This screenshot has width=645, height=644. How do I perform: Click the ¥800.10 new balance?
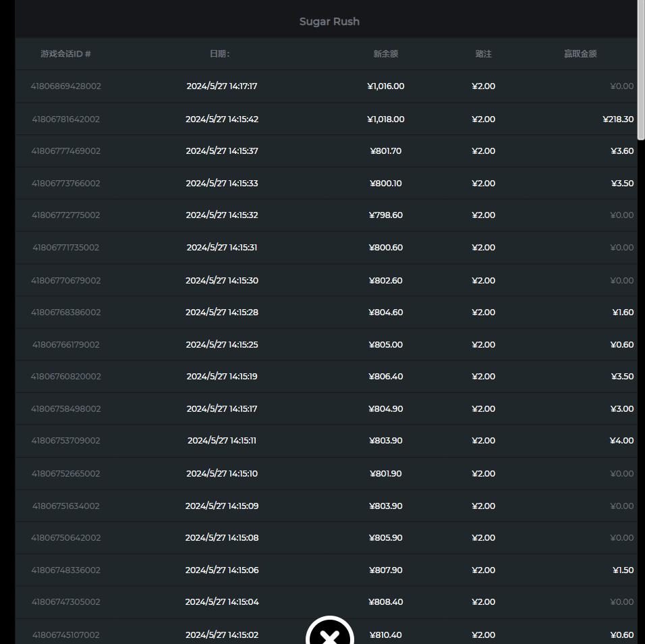point(386,183)
